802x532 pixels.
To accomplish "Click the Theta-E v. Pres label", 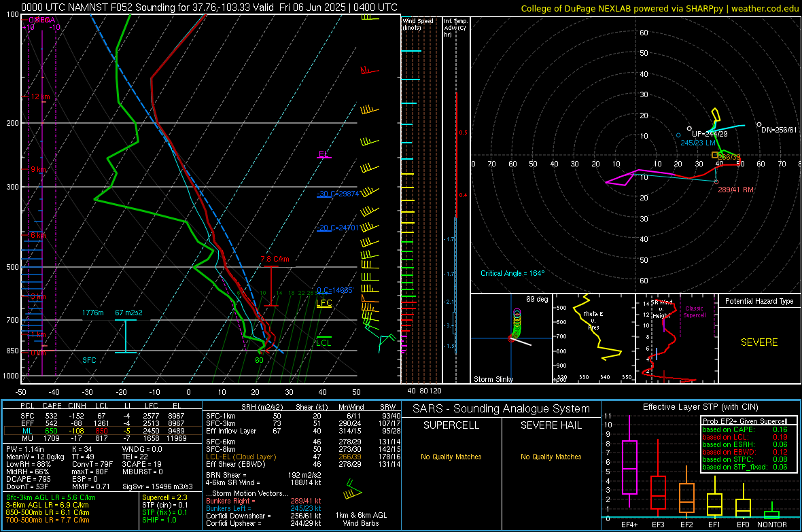I will click(593, 320).
